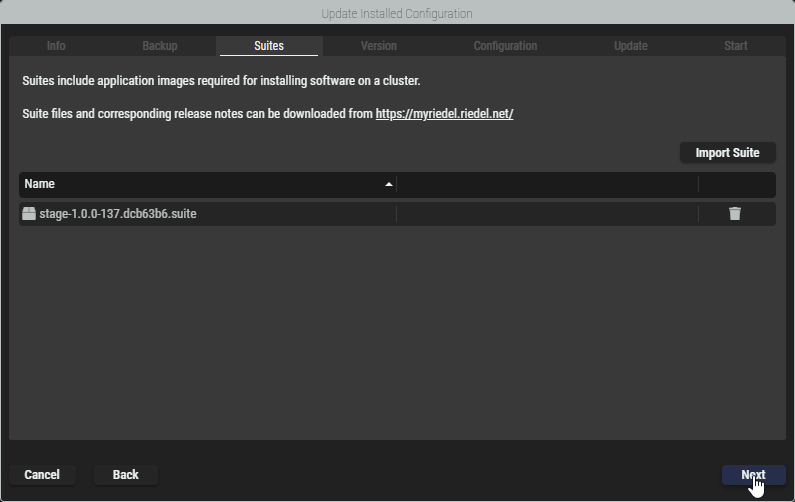The image size is (795, 502).
Task: Click Cancel to abort the update
Action: pyautogui.click(x=42, y=475)
